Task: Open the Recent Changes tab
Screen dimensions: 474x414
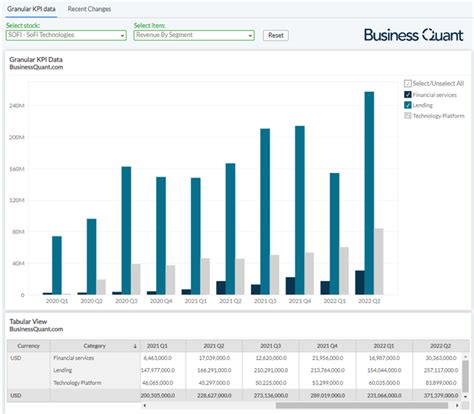Action: coord(89,9)
